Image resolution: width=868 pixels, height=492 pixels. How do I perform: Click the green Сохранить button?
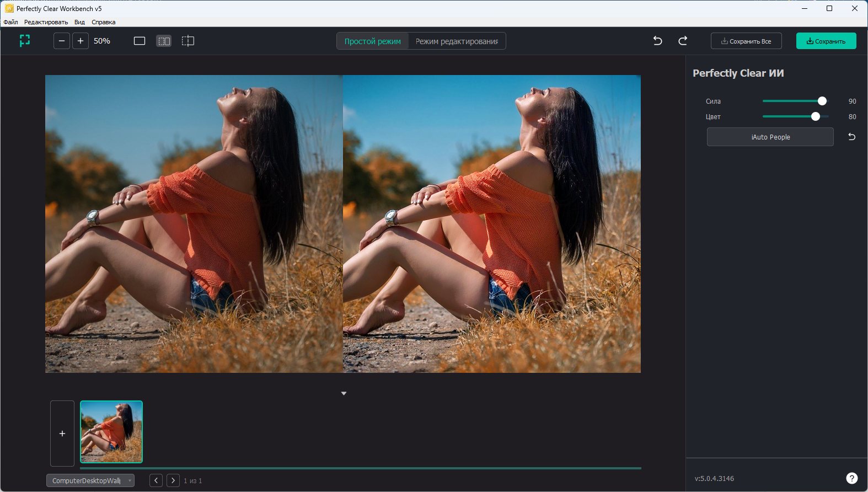click(x=826, y=41)
